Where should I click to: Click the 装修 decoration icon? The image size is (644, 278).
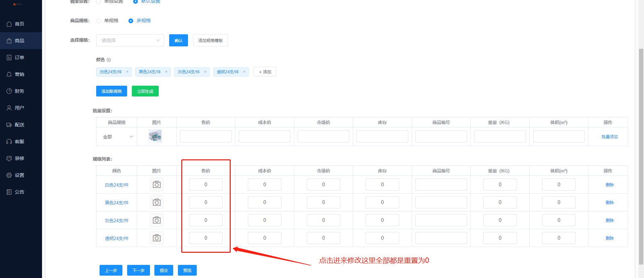coord(9,158)
